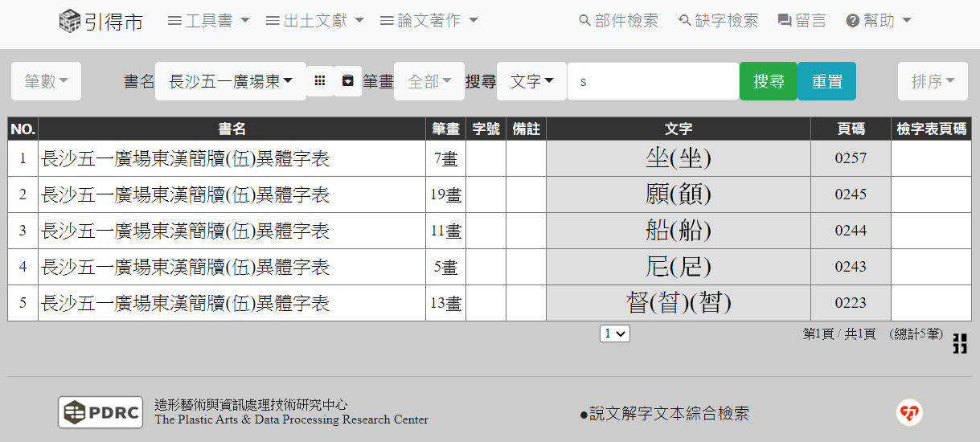Expand the 幫助 help menu
This screenshot has height=442, width=980.
(879, 21)
